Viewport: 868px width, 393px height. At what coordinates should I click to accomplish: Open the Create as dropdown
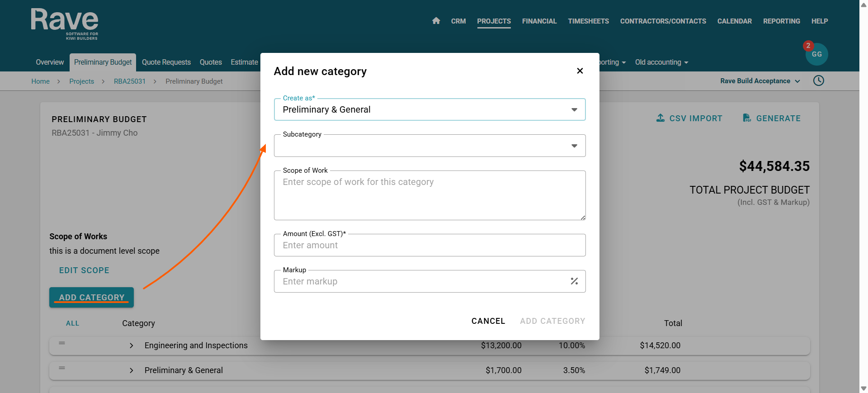pyautogui.click(x=429, y=110)
